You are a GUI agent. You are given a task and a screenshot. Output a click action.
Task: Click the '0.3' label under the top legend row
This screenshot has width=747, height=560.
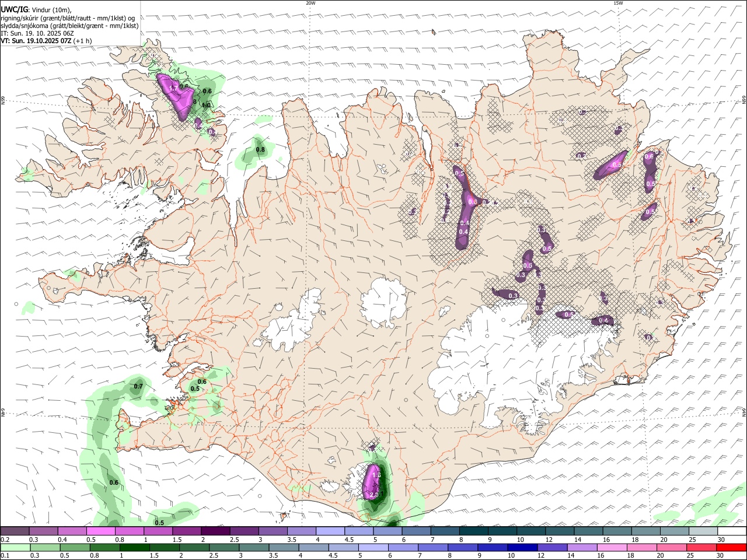(x=34, y=540)
